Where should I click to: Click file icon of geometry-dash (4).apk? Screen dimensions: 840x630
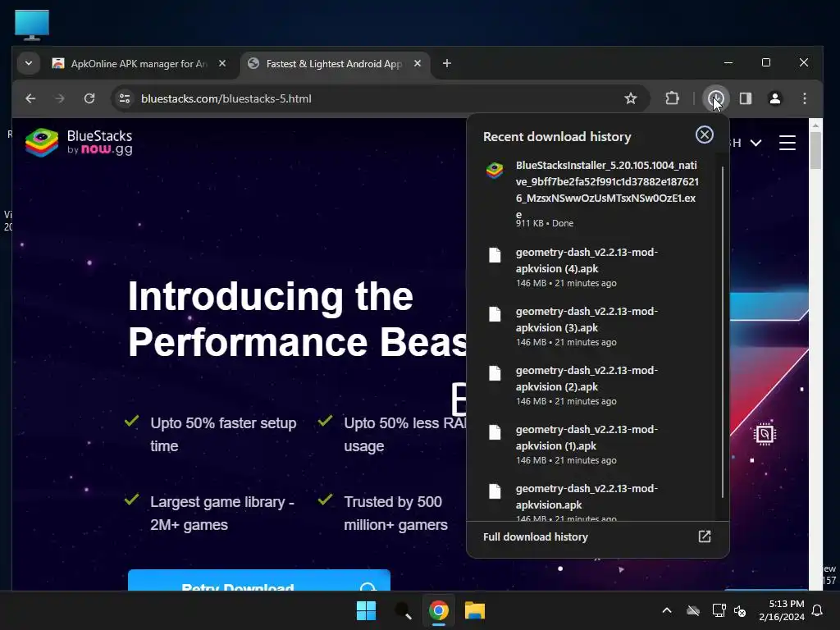coord(495,255)
